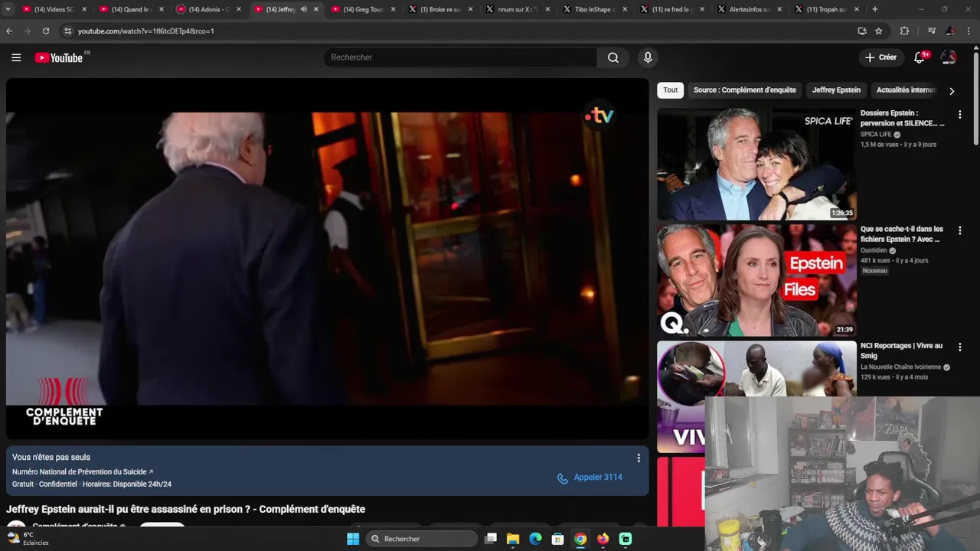This screenshot has width=980, height=551.
Task: Click the Créer button
Action: click(880, 57)
